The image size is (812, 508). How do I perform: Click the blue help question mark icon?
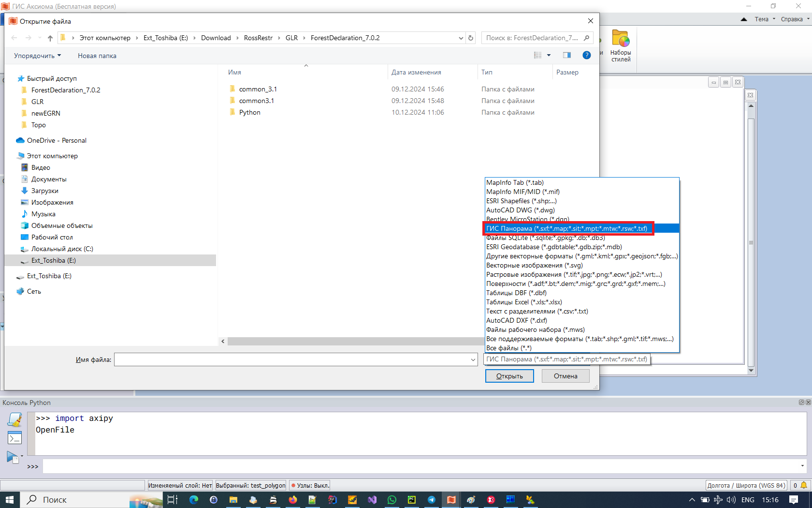coord(586,55)
